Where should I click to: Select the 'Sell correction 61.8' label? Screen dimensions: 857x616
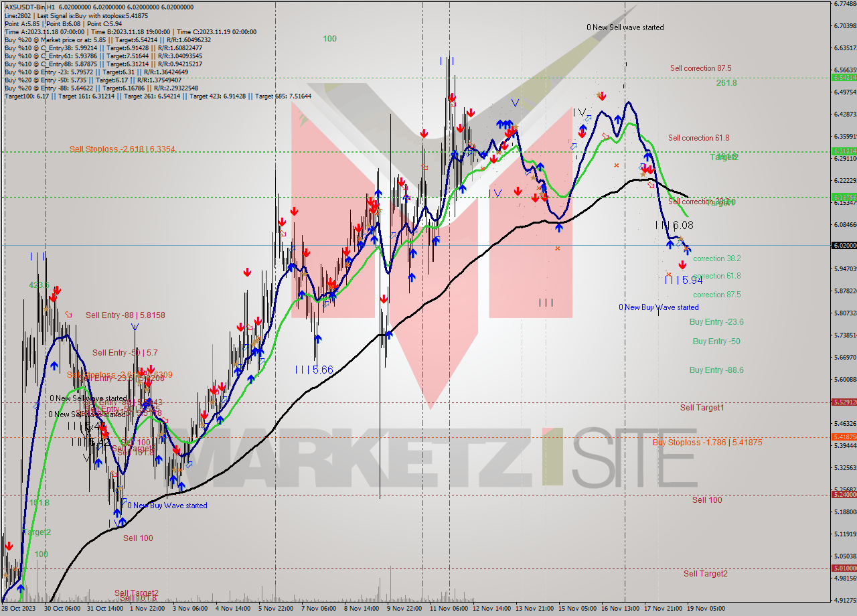[699, 138]
